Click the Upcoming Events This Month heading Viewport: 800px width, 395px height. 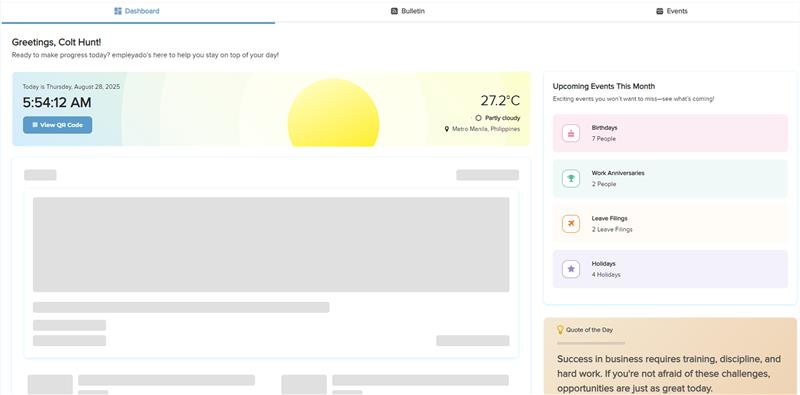[x=604, y=86]
